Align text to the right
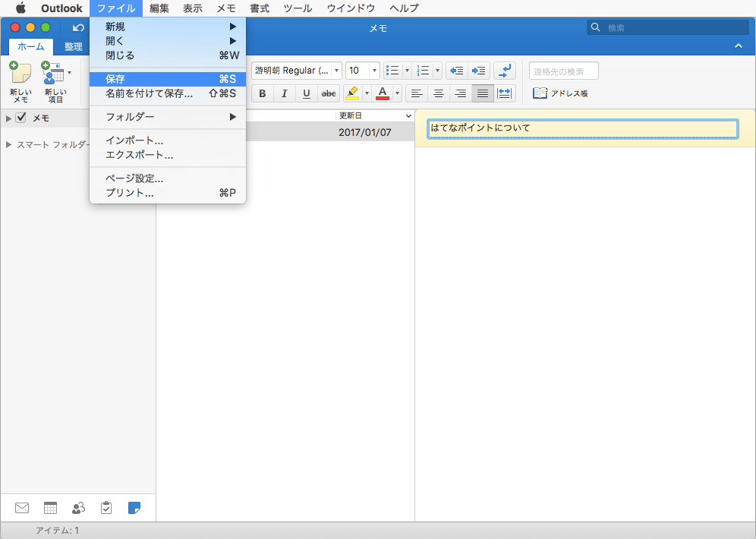 pyautogui.click(x=461, y=93)
